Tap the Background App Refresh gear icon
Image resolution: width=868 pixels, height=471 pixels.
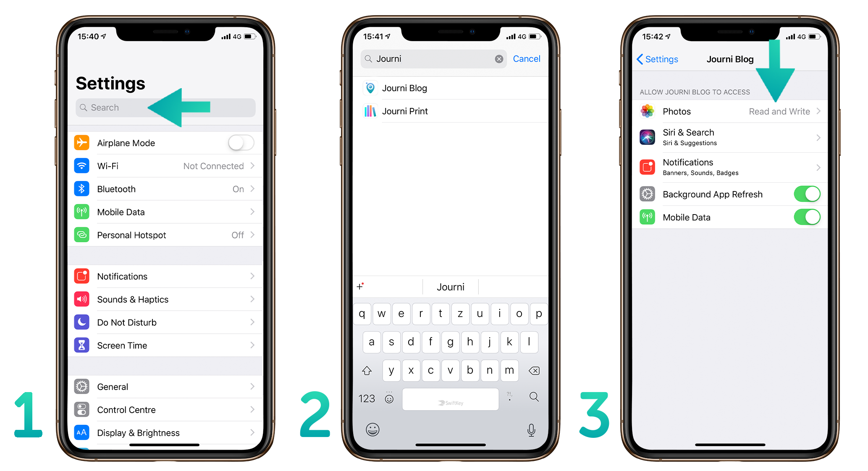[x=645, y=194]
